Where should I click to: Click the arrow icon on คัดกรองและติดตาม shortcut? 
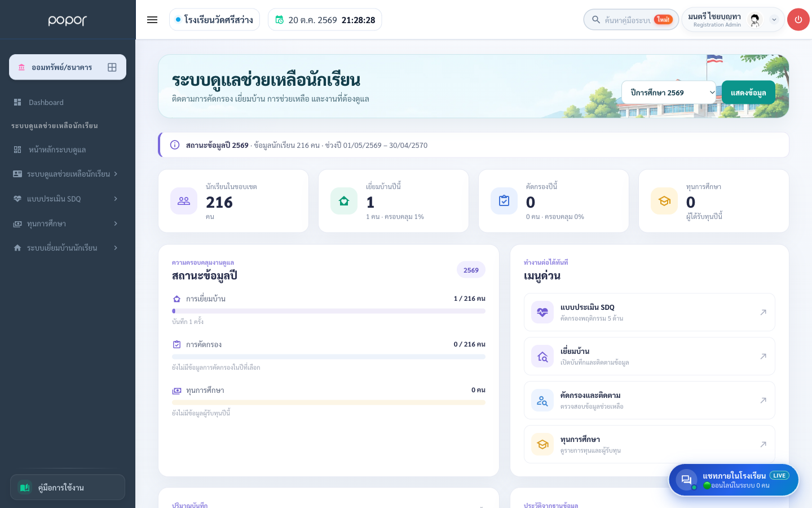tap(763, 400)
